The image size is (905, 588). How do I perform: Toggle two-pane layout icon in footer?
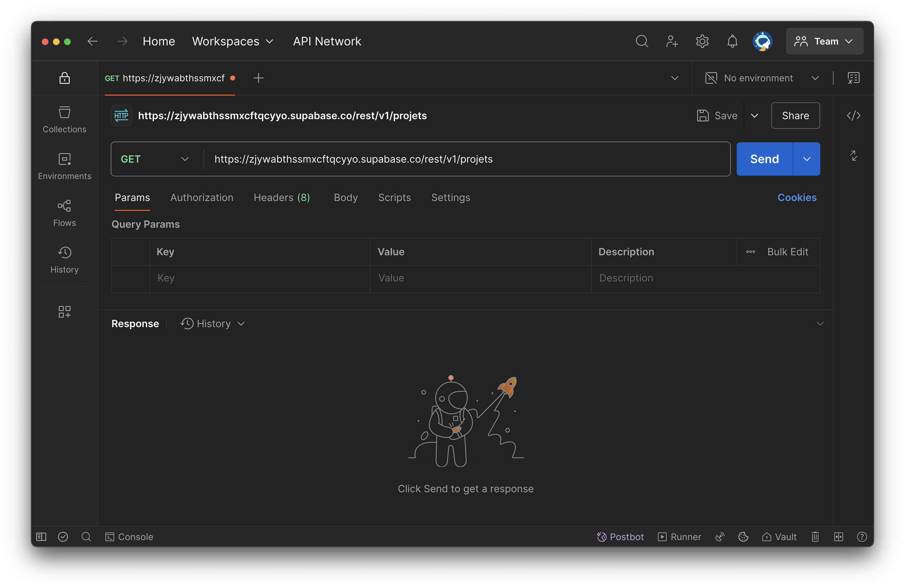[x=838, y=537]
